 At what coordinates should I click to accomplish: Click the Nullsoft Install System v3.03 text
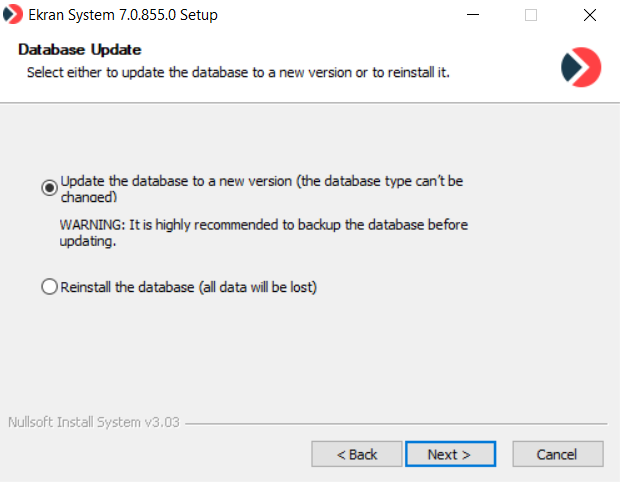point(93,422)
